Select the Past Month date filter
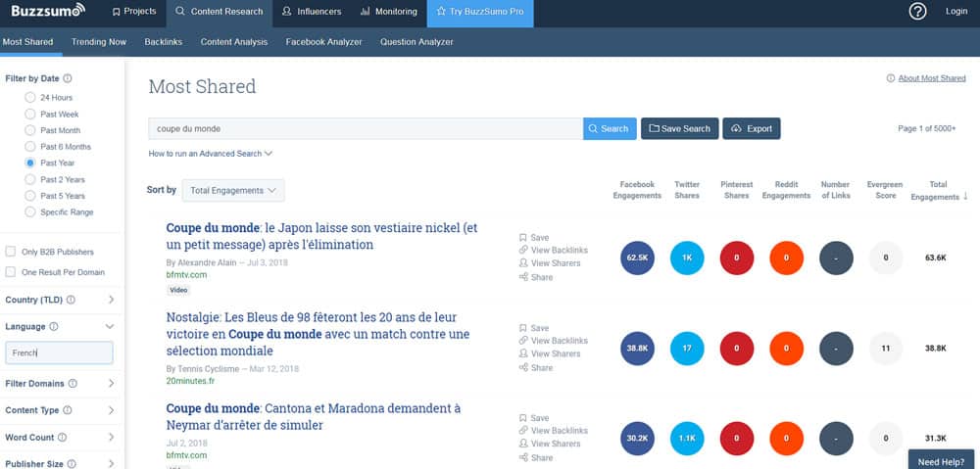Screen dimensions: 980x469 coord(30,130)
